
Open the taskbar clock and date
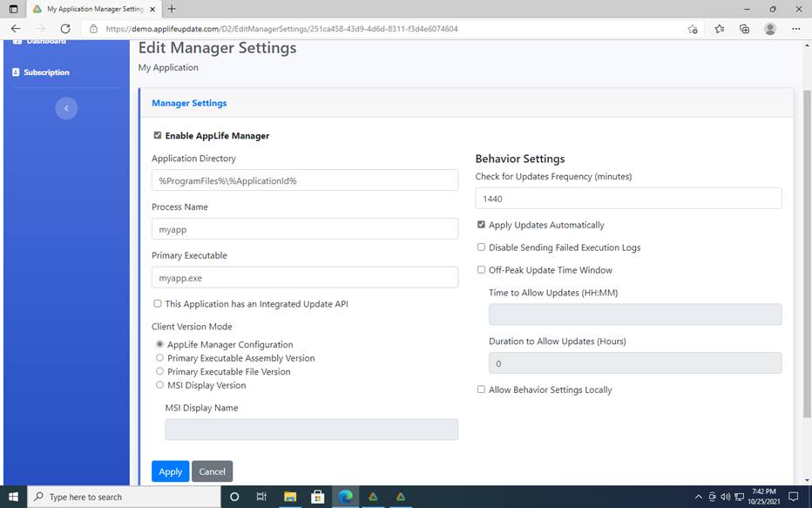[764, 497]
